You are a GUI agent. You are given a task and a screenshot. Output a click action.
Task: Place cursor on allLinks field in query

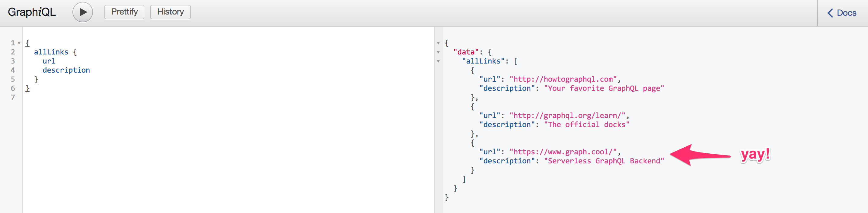tap(51, 52)
